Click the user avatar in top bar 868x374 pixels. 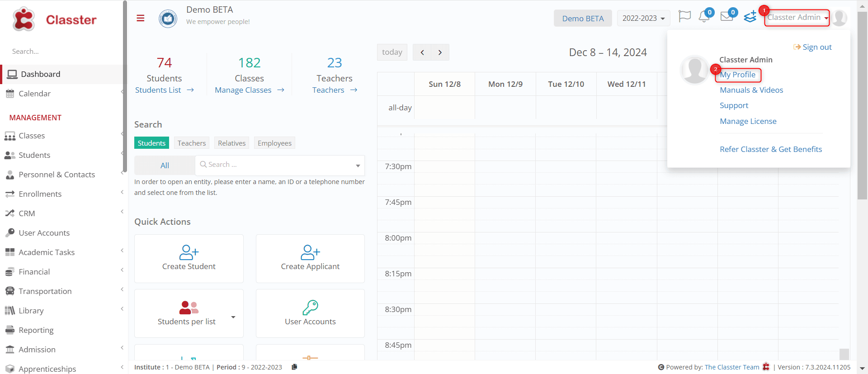tap(839, 18)
